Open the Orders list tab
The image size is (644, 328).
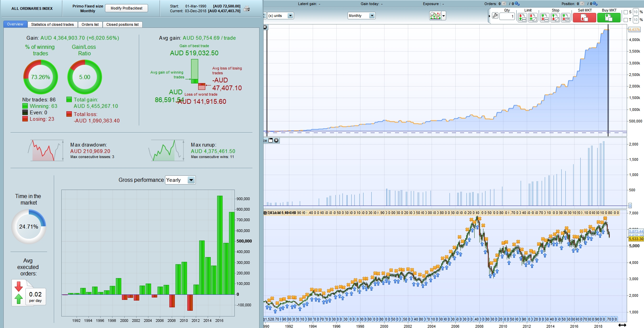pyautogui.click(x=90, y=24)
